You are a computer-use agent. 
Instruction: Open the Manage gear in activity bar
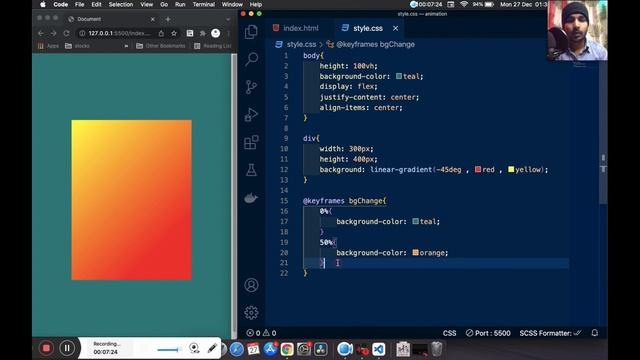(251, 313)
